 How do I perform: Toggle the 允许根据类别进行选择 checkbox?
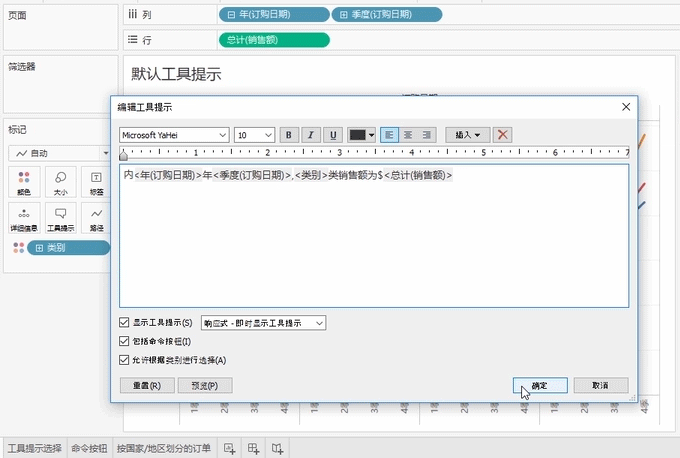coord(125,360)
